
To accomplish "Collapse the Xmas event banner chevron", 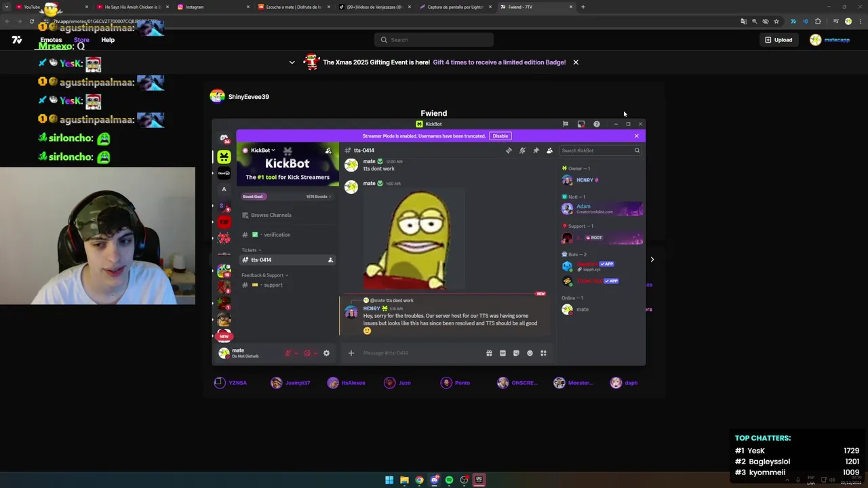I will coord(292,62).
